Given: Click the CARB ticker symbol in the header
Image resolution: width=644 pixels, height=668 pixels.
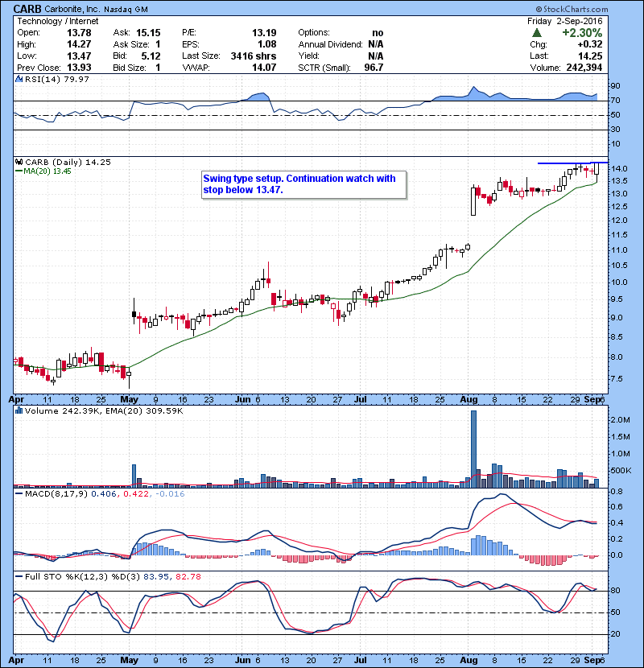Looking at the screenshot, I should click(27, 9).
